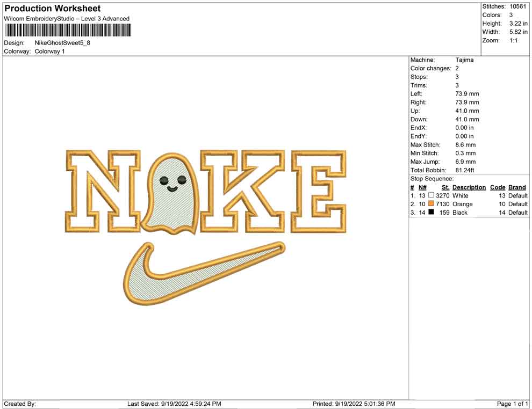Click the 'Color changes:' label
Image resolution: width=532 pixels, height=409 pixels.
pyautogui.click(x=431, y=69)
